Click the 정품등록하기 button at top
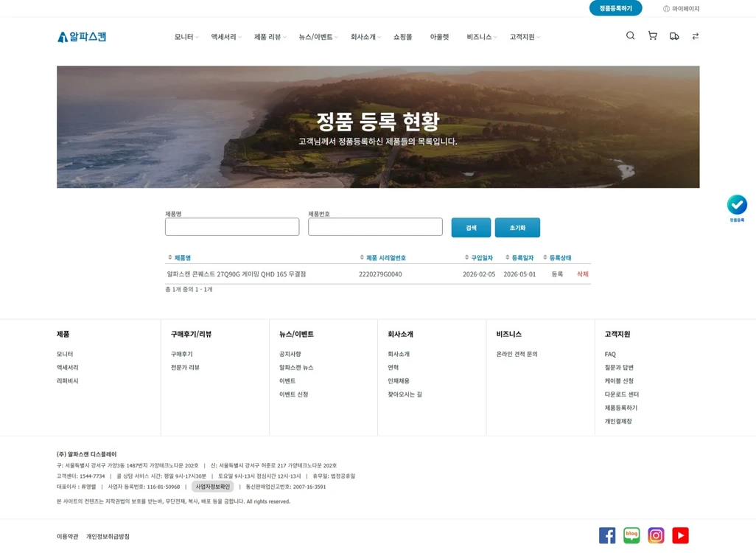756x553 pixels. tap(616, 8)
